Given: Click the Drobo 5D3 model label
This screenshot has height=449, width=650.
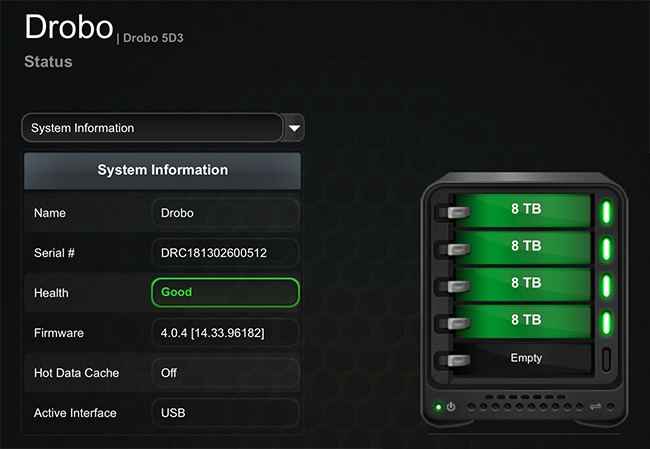Looking at the screenshot, I should click(153, 38).
